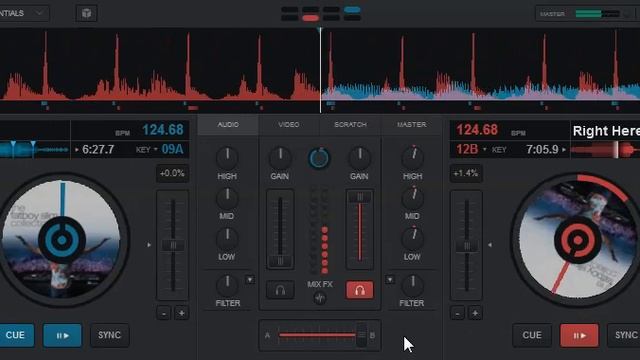Switch to the VIDEO tab
The image size is (640, 360).
(x=289, y=124)
